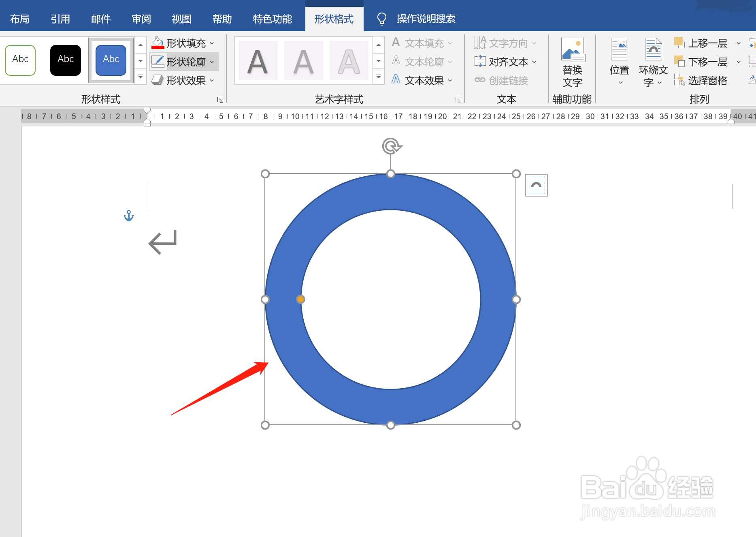Image resolution: width=756 pixels, height=537 pixels.
Task: Click the 操作说明搜索 search box
Action: click(426, 19)
